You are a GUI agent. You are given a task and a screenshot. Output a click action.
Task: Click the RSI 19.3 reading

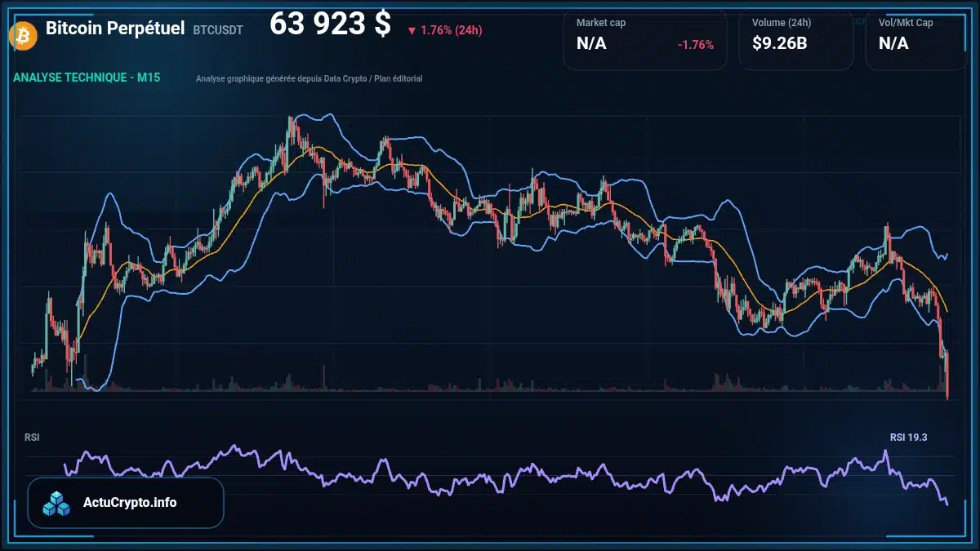(x=908, y=438)
